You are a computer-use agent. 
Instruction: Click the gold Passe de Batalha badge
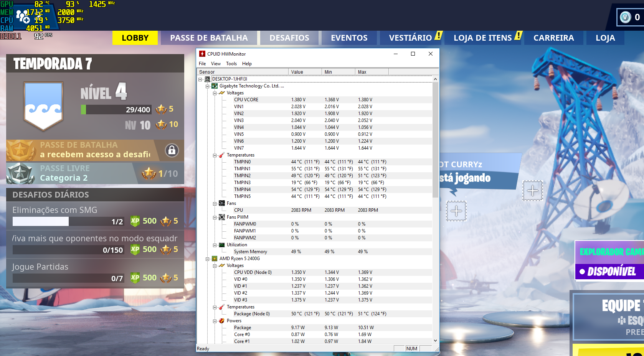[20, 150]
